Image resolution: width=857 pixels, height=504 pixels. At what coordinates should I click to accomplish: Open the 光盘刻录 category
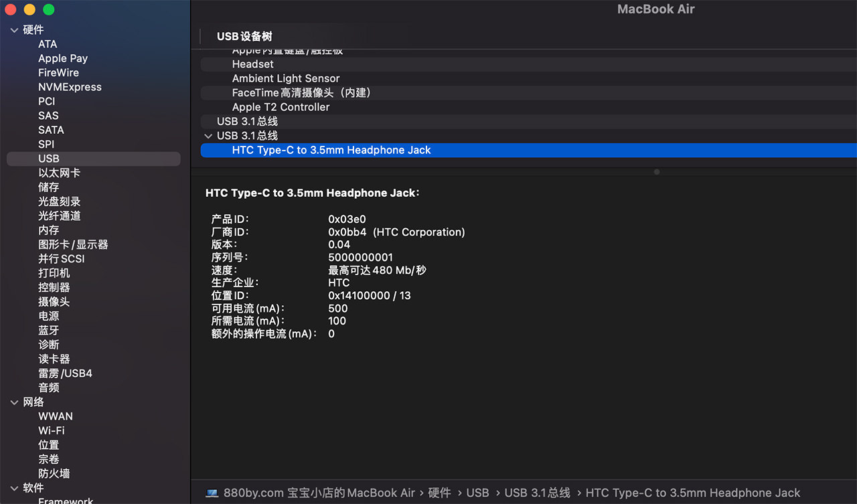(x=59, y=201)
